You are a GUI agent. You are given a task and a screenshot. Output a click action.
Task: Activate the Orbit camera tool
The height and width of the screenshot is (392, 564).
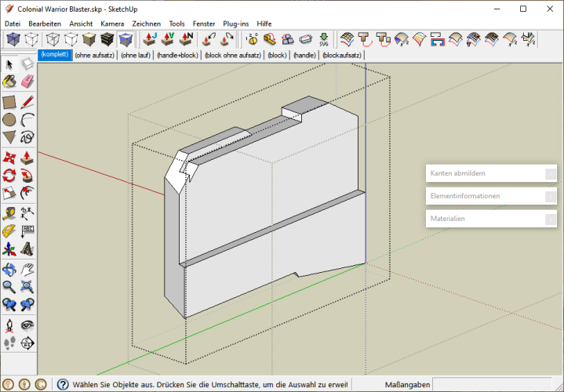click(x=9, y=269)
